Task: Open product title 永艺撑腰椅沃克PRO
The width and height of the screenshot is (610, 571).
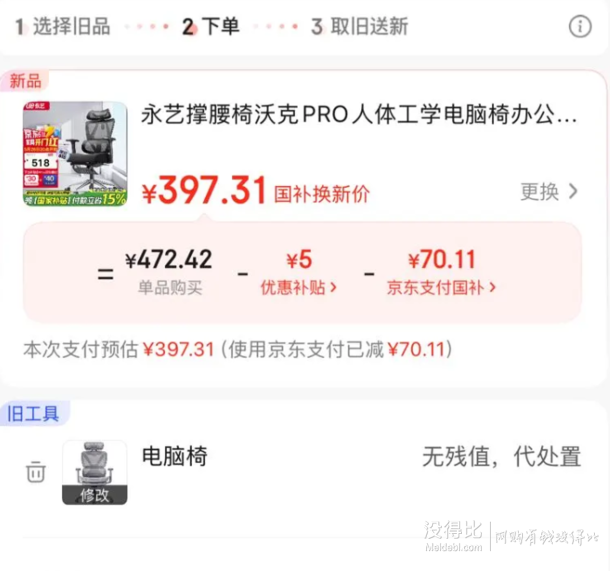Action: point(359,115)
